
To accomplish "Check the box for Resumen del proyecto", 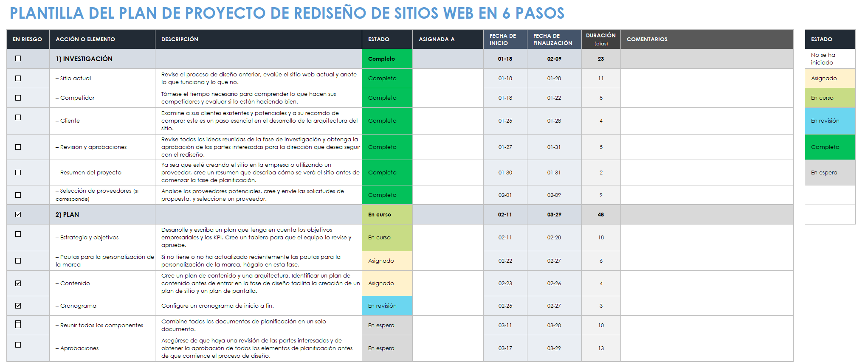I will pyautogui.click(x=18, y=172).
